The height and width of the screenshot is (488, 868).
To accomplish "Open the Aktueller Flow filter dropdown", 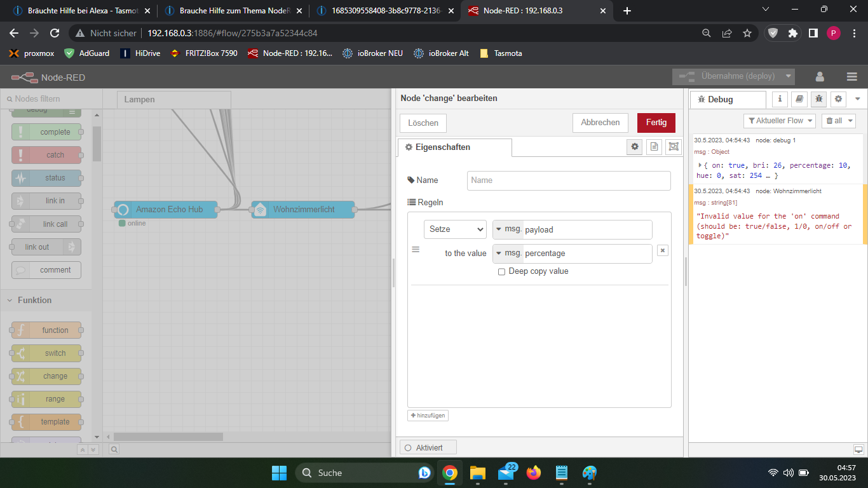I will pyautogui.click(x=779, y=121).
